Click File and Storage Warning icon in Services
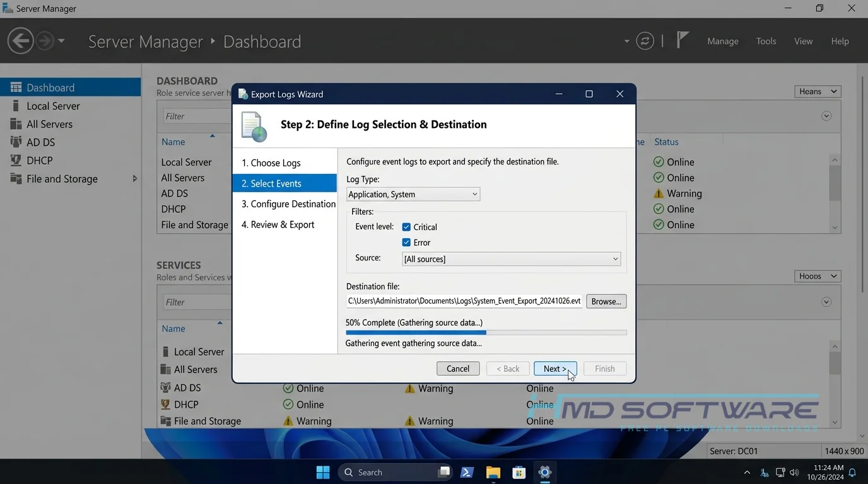Viewport: 868px width, 484px height. 288,421
